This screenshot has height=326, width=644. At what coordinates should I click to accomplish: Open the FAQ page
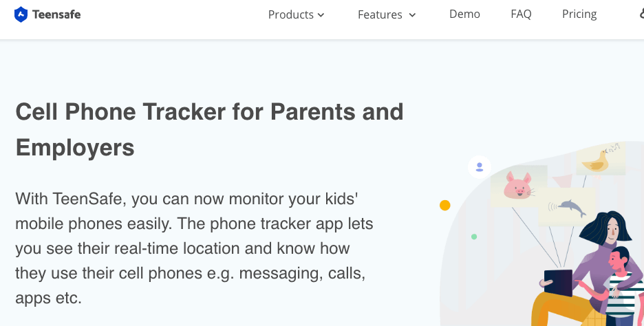tap(521, 14)
